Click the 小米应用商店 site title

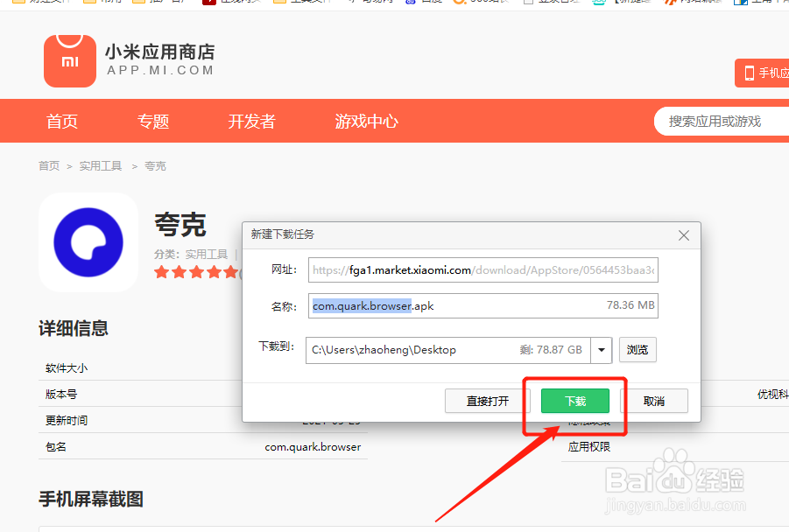[x=160, y=52]
